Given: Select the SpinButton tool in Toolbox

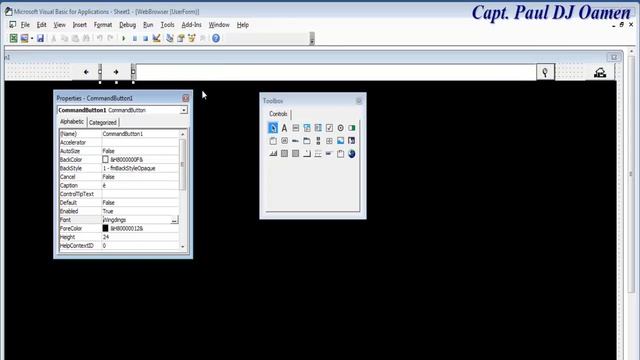Looking at the screenshot, I should [329, 141].
